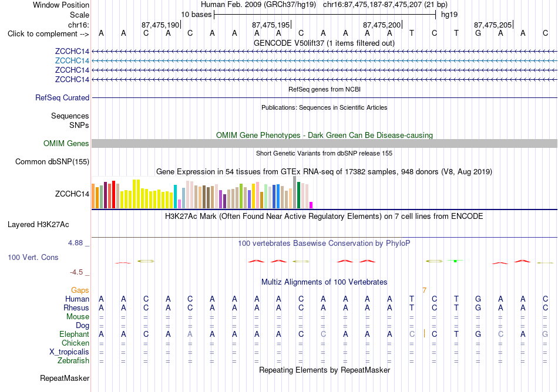Click the 'Click to complement -->' label
This screenshot has width=558, height=392.
[x=48, y=34]
